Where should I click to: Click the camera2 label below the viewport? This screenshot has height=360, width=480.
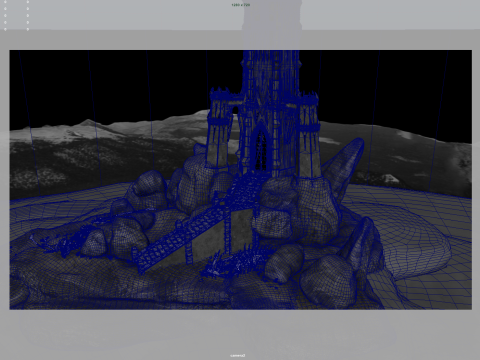[238, 355]
